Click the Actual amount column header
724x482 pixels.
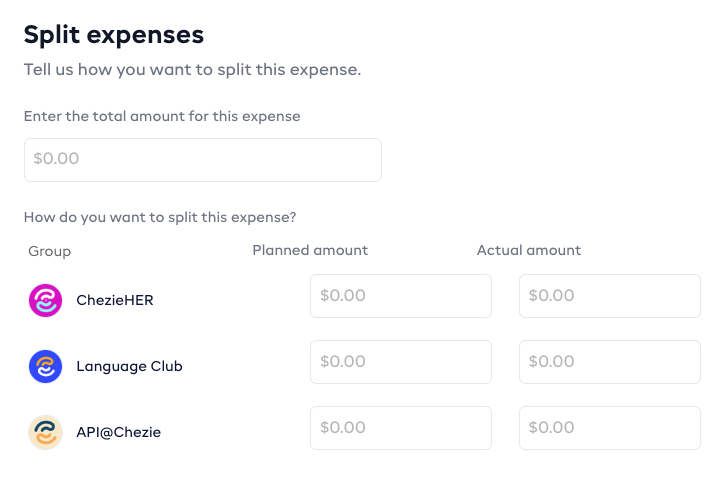click(x=528, y=250)
